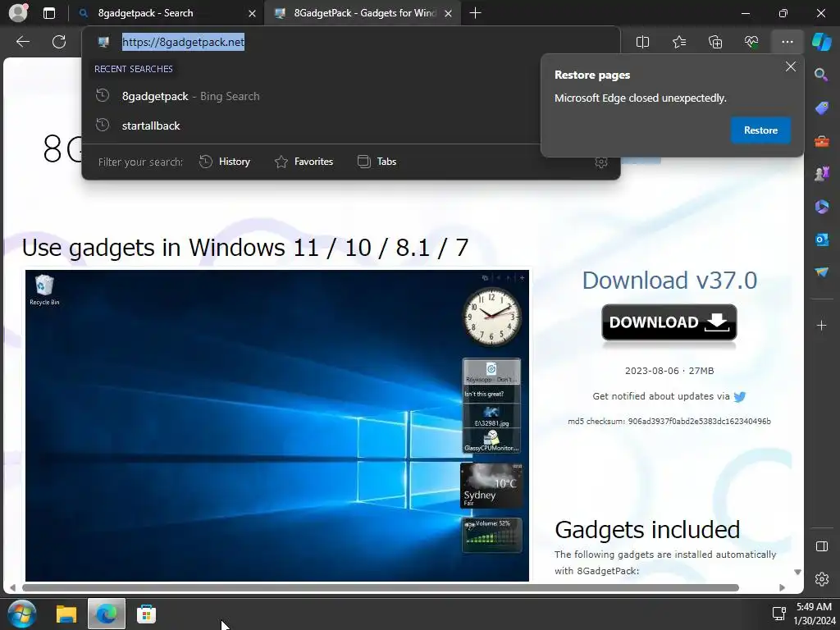Open Settings and more ellipsis menu
840x630 pixels.
[x=787, y=42]
